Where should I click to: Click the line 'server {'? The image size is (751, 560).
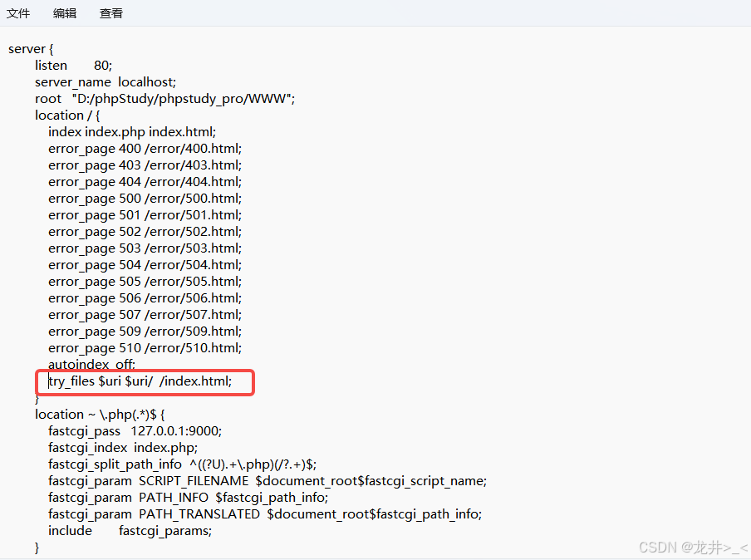31,49
